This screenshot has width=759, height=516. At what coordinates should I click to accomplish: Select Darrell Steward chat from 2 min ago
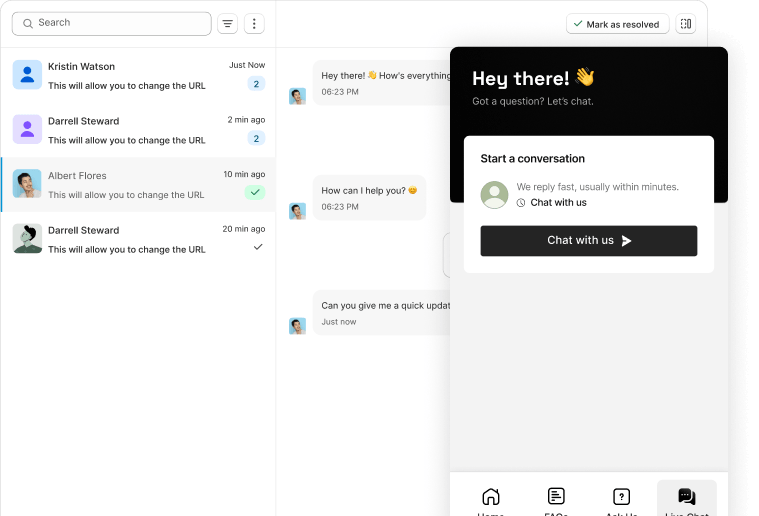pyautogui.click(x=128, y=130)
